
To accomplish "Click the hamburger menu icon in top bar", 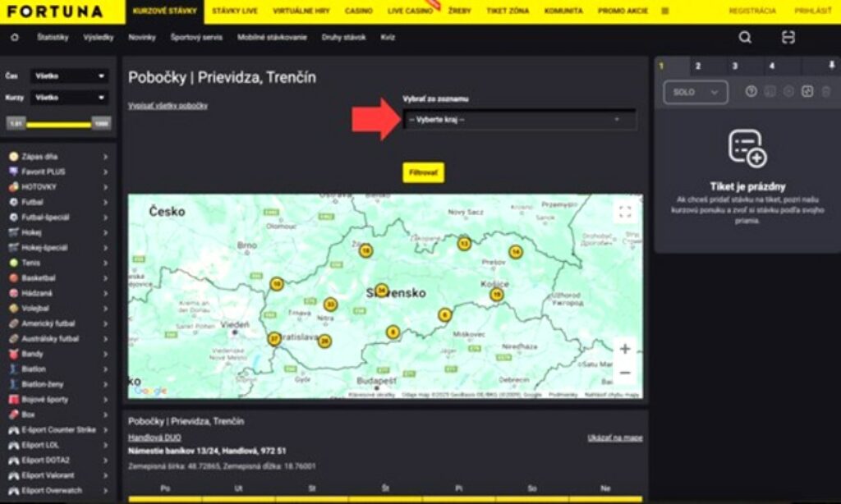I will [664, 11].
